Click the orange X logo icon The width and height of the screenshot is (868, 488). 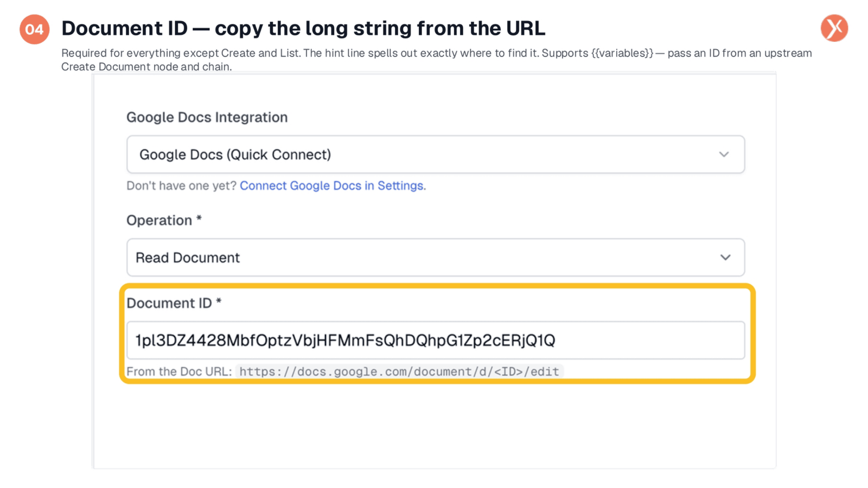pyautogui.click(x=834, y=28)
